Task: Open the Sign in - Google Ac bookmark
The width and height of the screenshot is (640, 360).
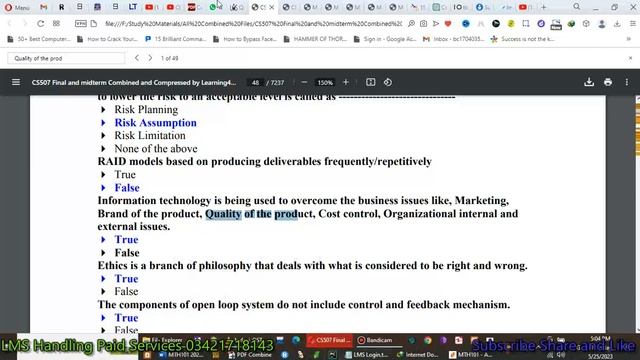Action: tap(384, 39)
